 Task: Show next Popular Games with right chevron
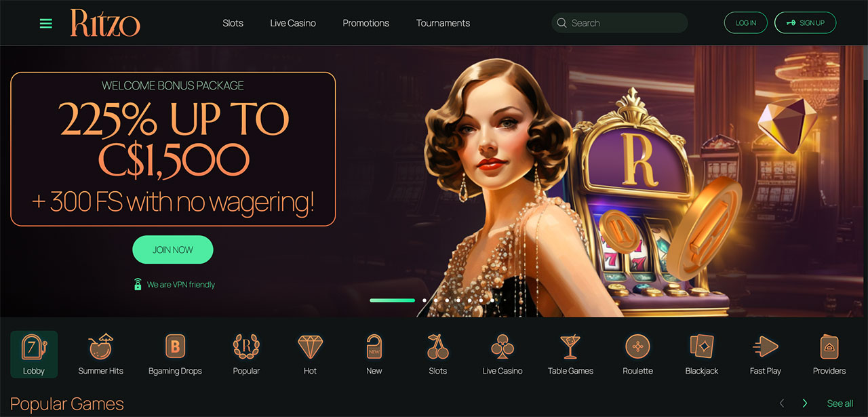point(805,403)
